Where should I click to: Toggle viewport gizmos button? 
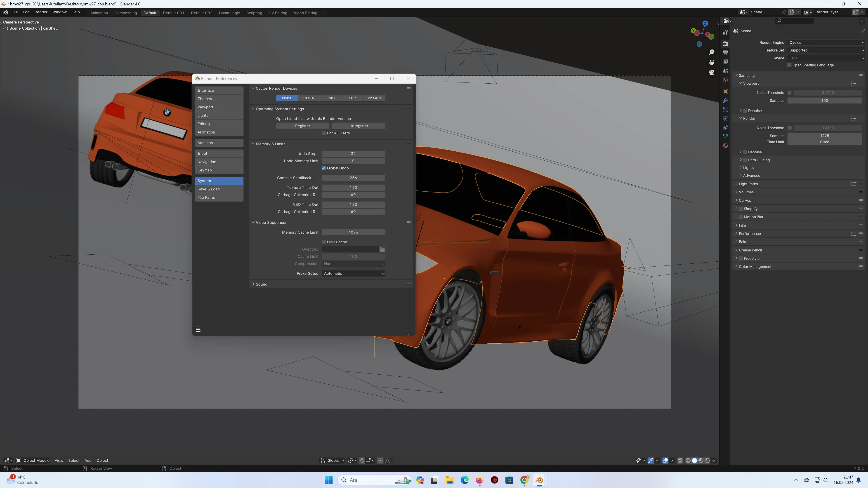click(x=650, y=460)
